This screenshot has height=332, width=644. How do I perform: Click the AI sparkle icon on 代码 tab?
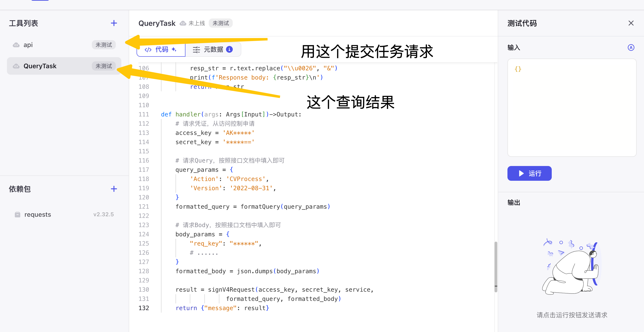[174, 50]
